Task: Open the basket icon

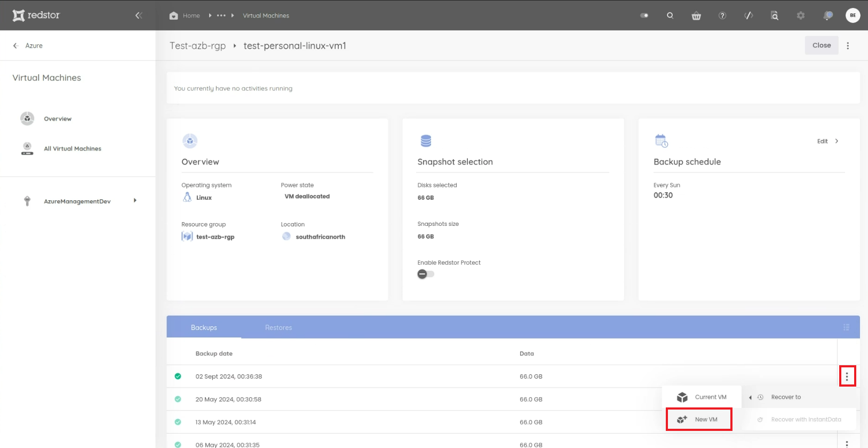Action: click(696, 15)
